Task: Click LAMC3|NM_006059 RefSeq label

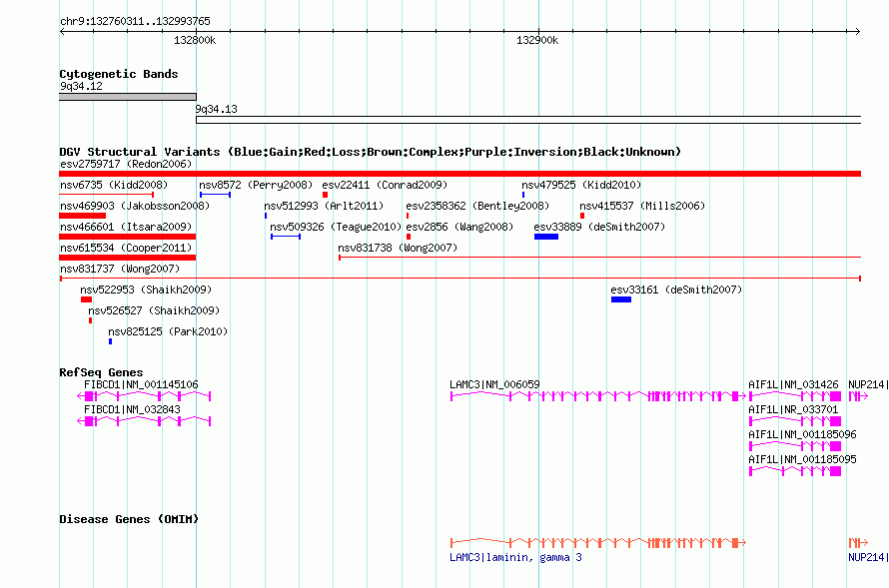Action: click(x=494, y=384)
